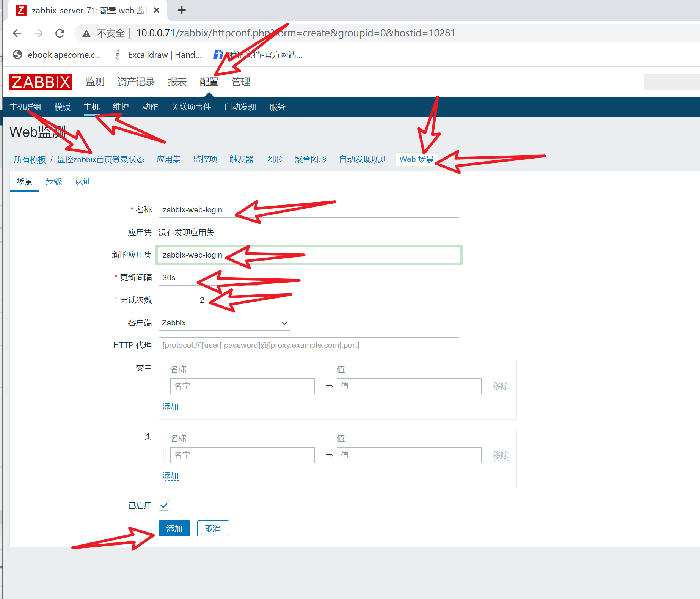Go to 主机群组 submenu

[25, 107]
